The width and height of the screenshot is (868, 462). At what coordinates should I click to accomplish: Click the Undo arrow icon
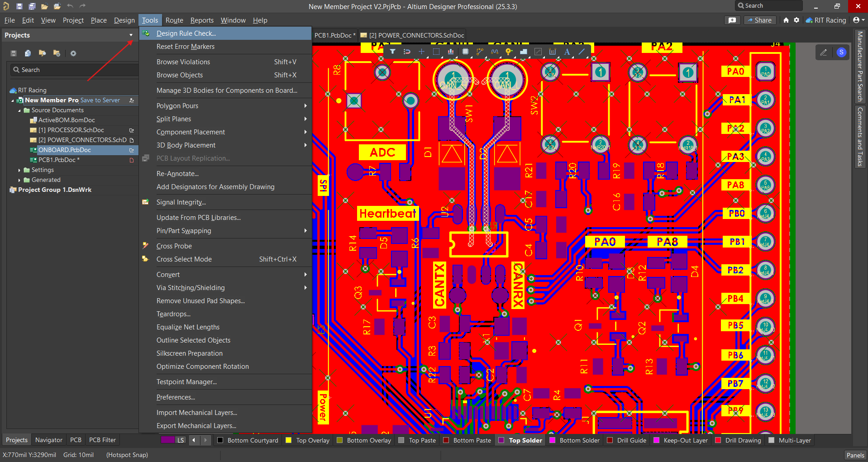[70, 6]
